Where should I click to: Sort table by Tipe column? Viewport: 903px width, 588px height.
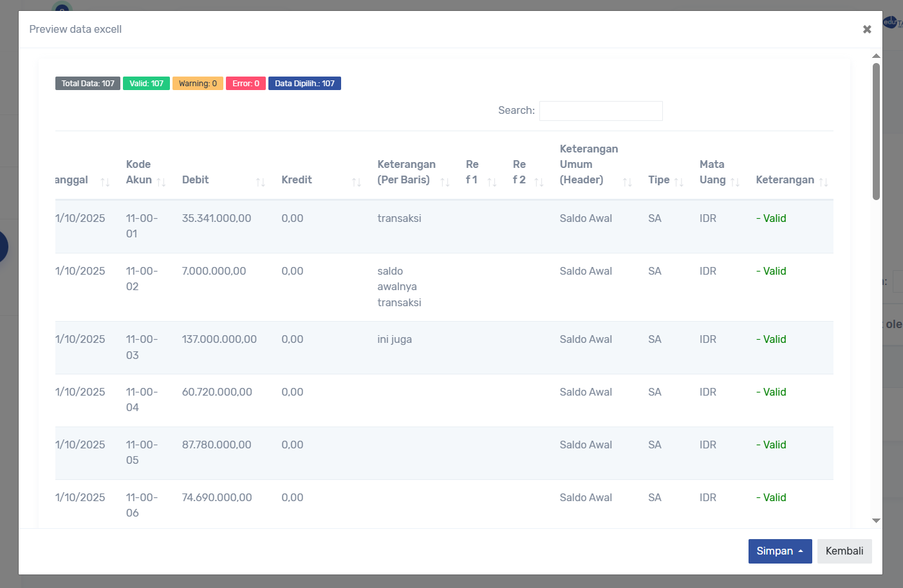[666, 180]
